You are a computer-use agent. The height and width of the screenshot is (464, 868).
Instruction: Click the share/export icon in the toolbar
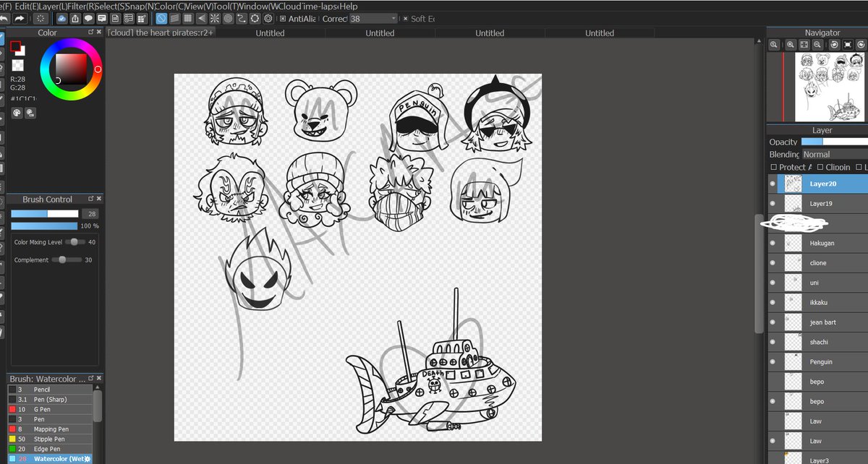click(75, 18)
